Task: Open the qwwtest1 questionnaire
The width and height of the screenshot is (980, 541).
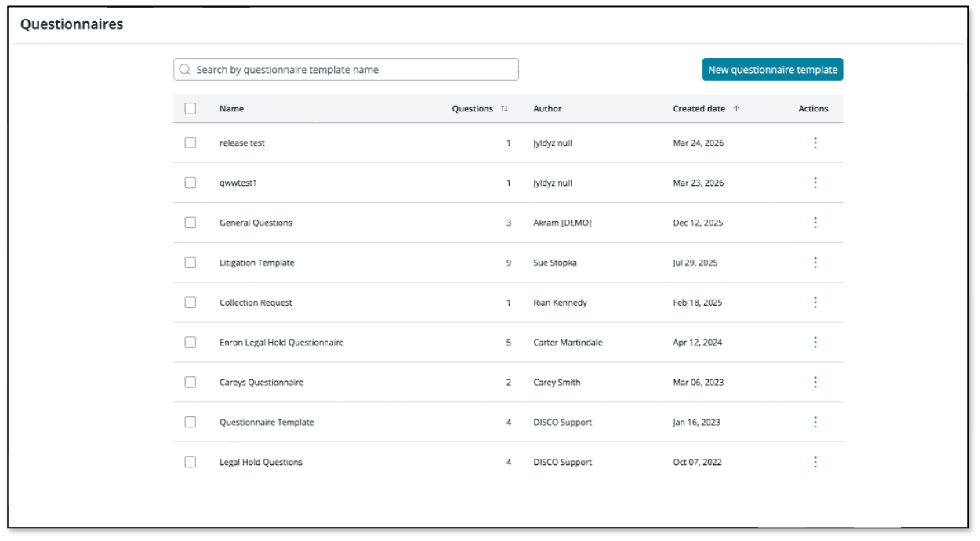Action: [238, 183]
